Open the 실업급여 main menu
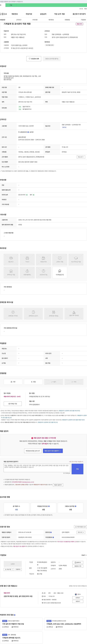Viewport: 87px width, 644px height. (43, 14)
